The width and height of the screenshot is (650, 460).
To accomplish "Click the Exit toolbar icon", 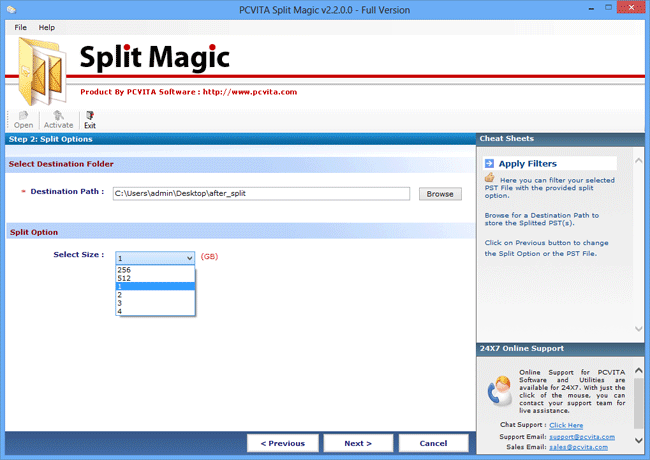I will (90, 120).
